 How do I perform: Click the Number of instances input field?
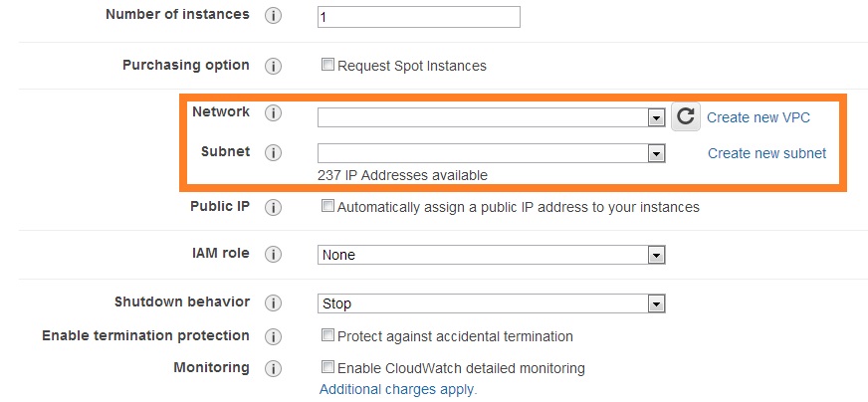click(418, 17)
